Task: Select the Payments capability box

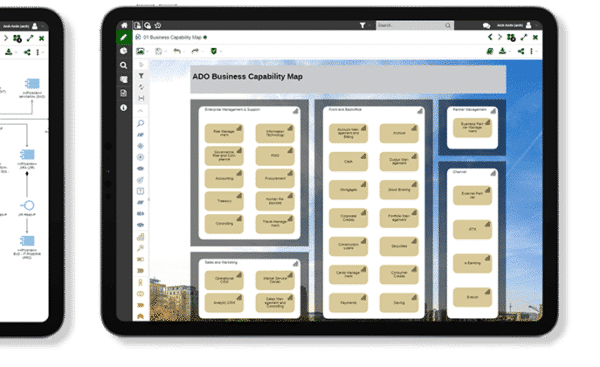Action: pos(348,303)
